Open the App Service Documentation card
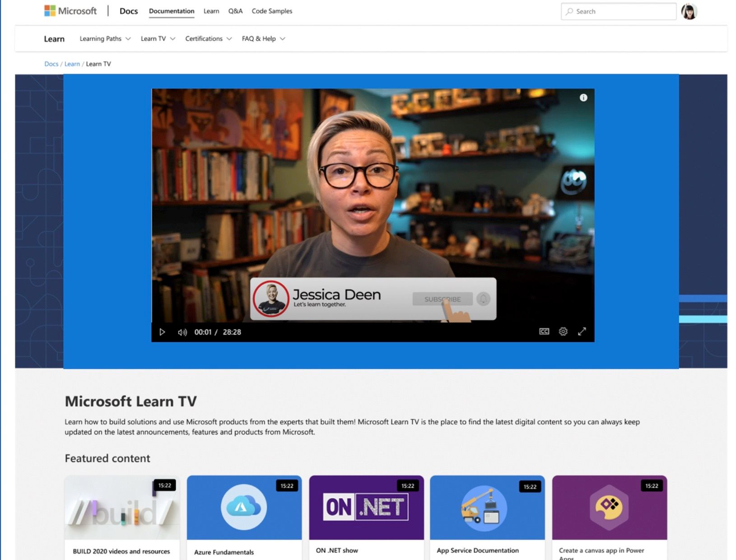The height and width of the screenshot is (560, 736). (x=487, y=515)
